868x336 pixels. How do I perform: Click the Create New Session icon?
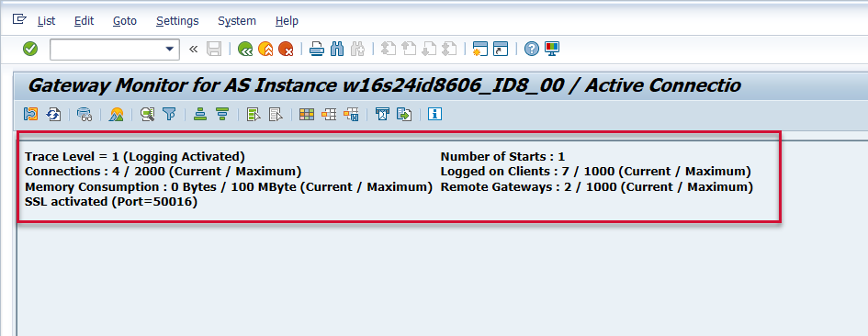coord(480,49)
